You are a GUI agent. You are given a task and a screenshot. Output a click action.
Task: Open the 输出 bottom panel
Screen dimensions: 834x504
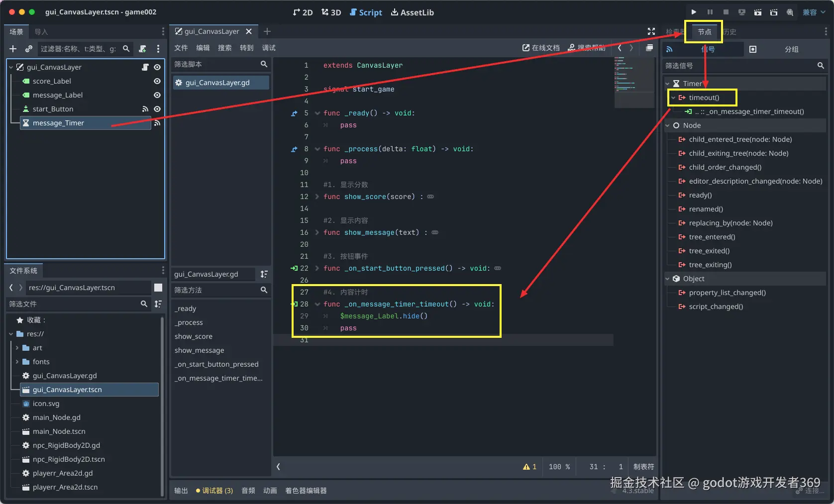tap(181, 491)
